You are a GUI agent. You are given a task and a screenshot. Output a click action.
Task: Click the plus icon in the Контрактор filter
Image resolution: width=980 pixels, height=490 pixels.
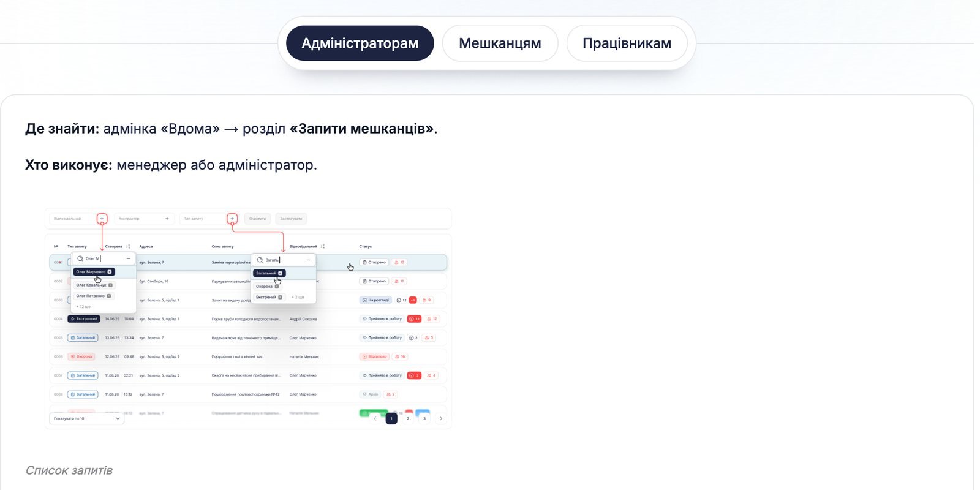coord(167,219)
